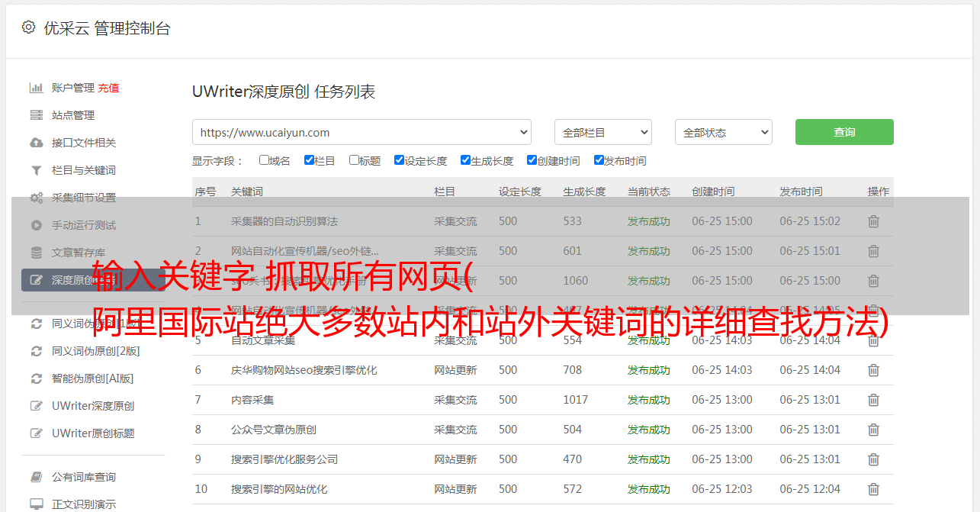The width and height of the screenshot is (980, 512).
Task: Open the site URL dropdown
Action: tap(361, 132)
